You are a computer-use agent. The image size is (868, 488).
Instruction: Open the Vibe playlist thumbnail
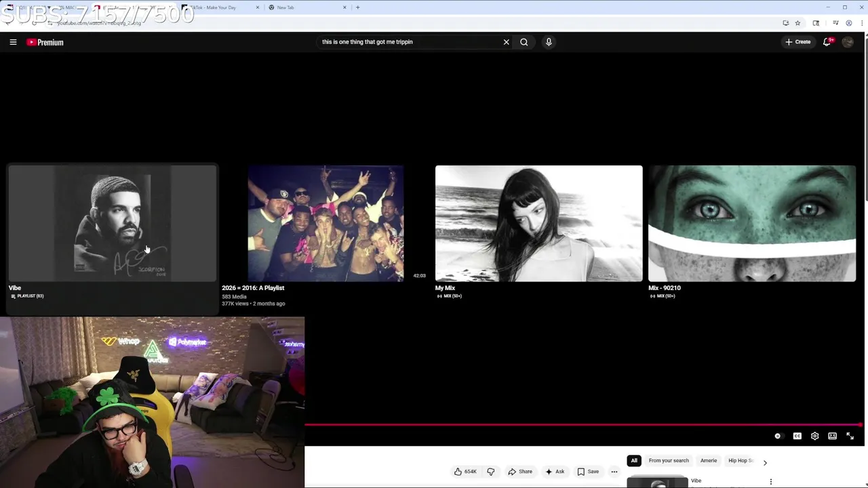click(112, 223)
